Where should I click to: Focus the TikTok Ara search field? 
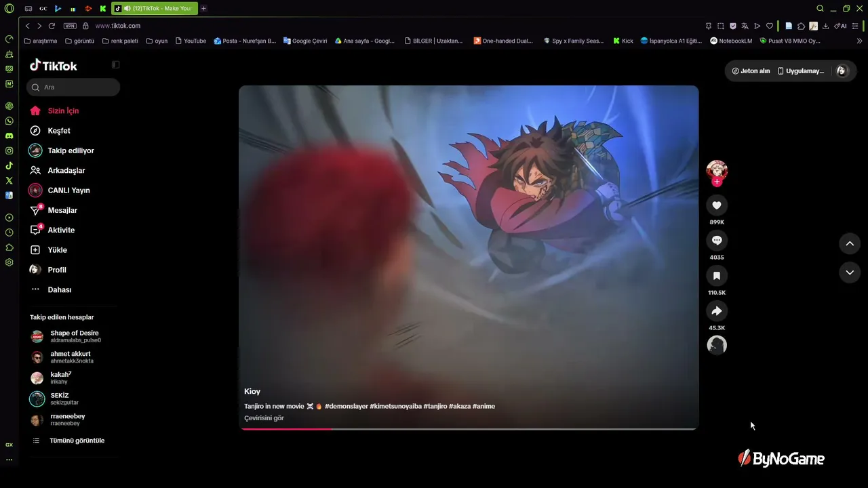[x=73, y=87]
